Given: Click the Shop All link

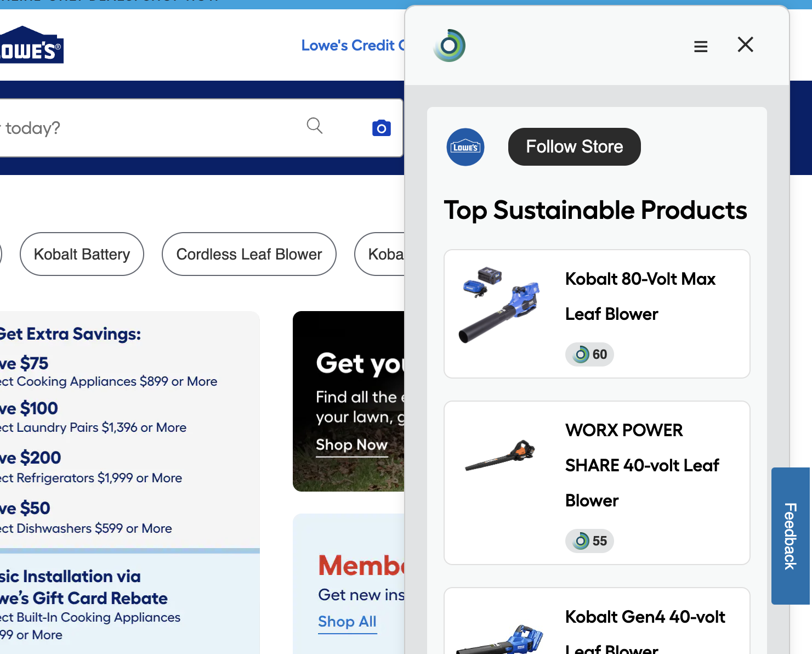Looking at the screenshot, I should (x=347, y=622).
